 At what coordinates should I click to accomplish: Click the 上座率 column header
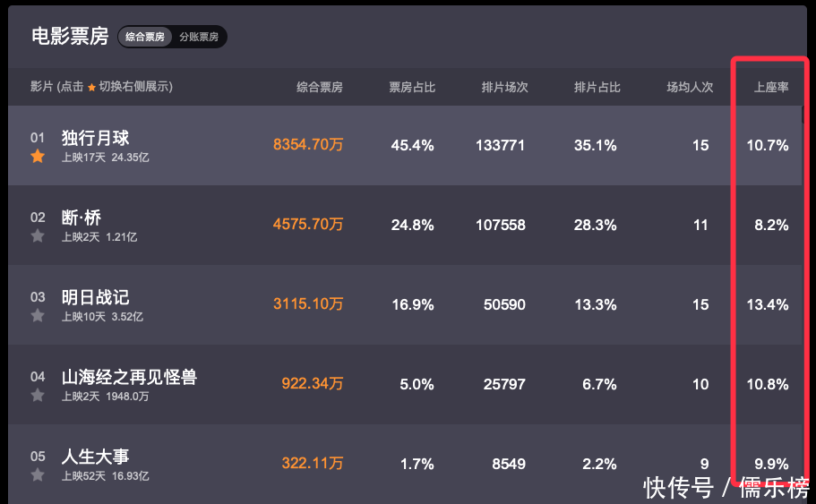tap(771, 87)
